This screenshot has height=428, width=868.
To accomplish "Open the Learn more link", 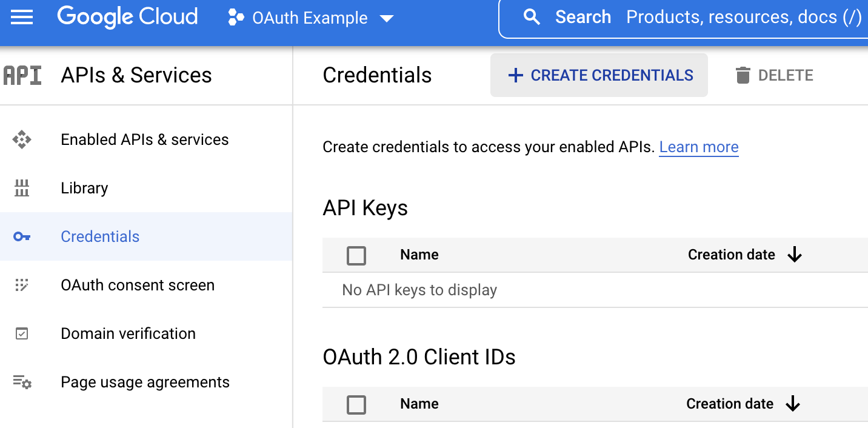I will [x=698, y=147].
